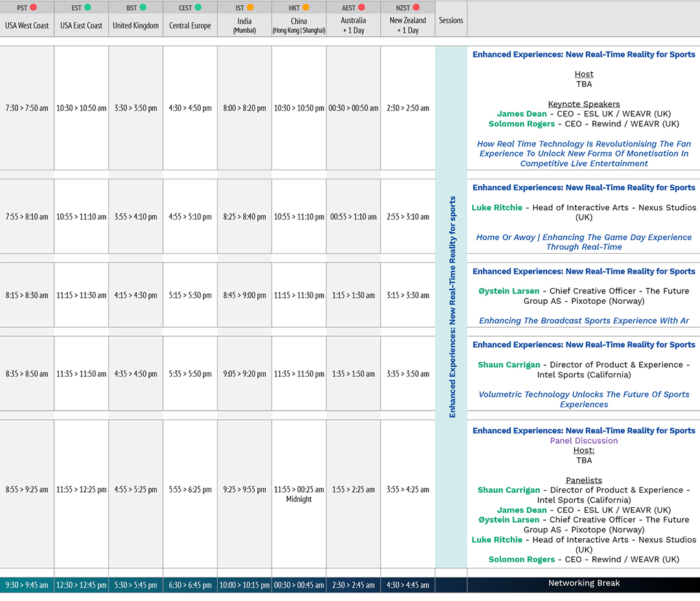Select IST cell '9:05 > 9:20 pm'
The height and width of the screenshot is (601, 700).
(244, 374)
